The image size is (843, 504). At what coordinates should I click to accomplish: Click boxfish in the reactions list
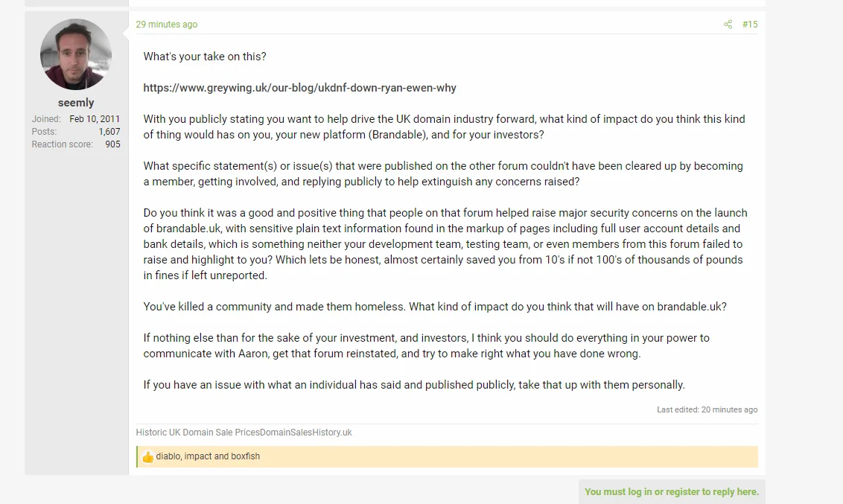(245, 456)
